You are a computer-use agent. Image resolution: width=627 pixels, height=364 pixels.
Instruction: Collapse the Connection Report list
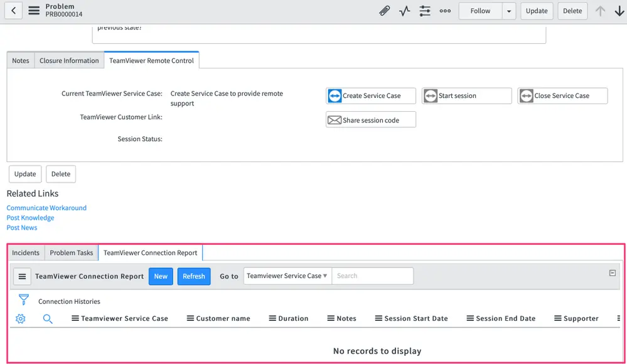pyautogui.click(x=612, y=273)
